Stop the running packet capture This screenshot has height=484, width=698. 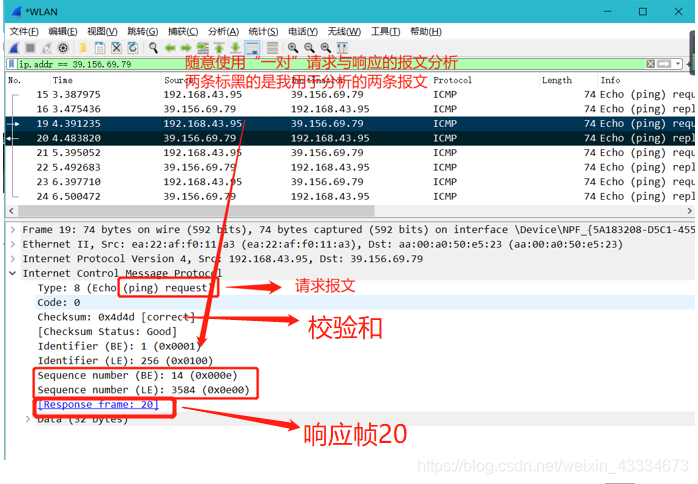tap(30, 48)
